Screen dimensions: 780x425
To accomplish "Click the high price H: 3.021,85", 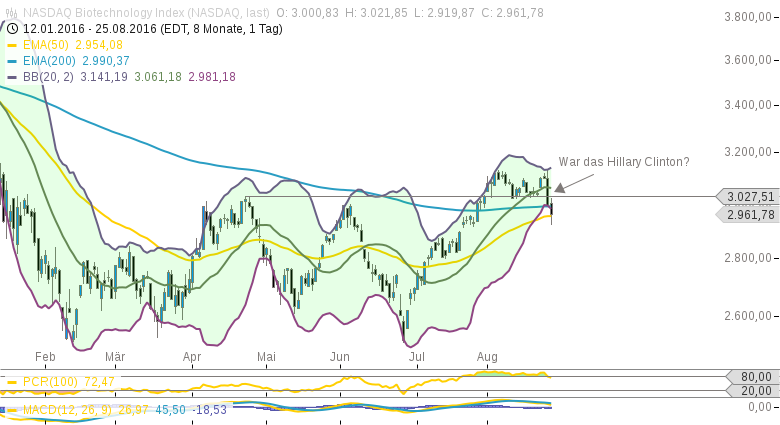I will (376, 13).
